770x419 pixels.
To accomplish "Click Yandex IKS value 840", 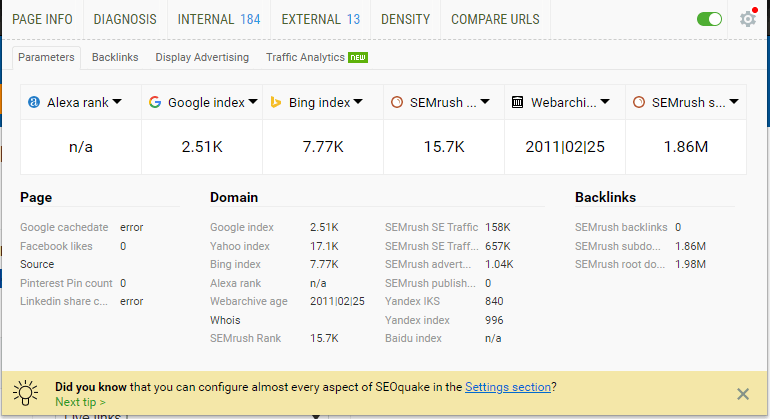I will pos(494,302).
